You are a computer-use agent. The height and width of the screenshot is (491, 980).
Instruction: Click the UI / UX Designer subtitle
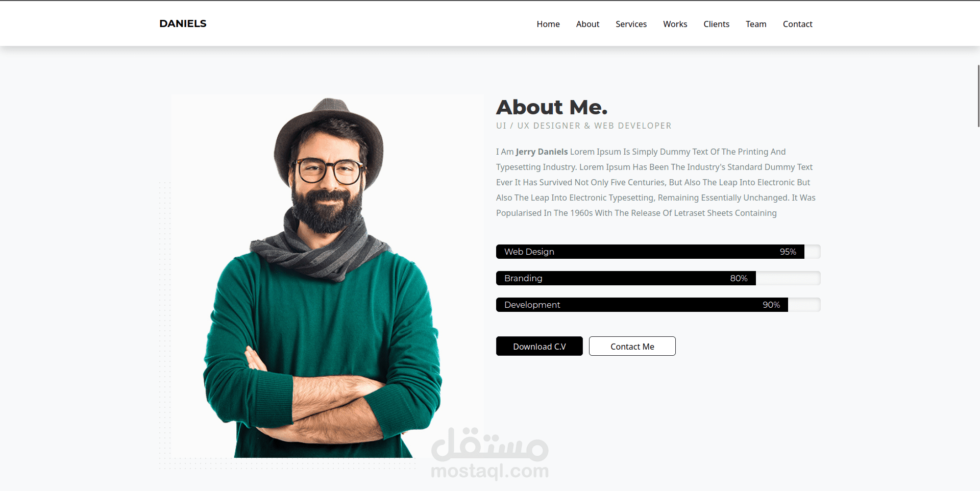tap(584, 126)
